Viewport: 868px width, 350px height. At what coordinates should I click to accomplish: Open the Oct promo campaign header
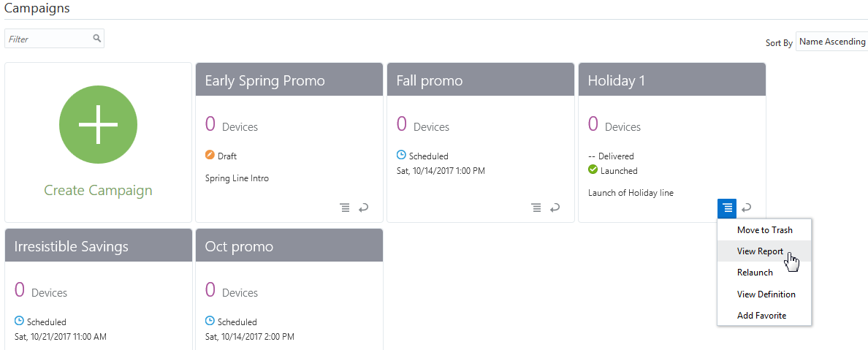(x=239, y=246)
